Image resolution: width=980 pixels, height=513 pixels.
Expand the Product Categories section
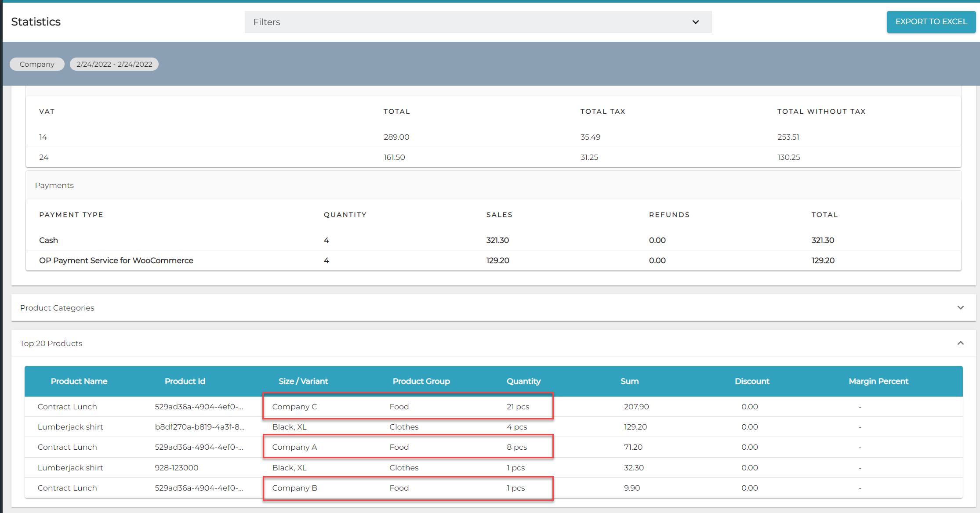[x=57, y=308]
